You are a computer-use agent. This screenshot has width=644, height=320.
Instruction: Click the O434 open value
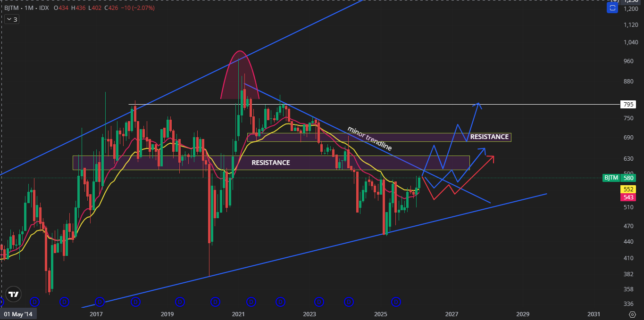(x=60, y=8)
